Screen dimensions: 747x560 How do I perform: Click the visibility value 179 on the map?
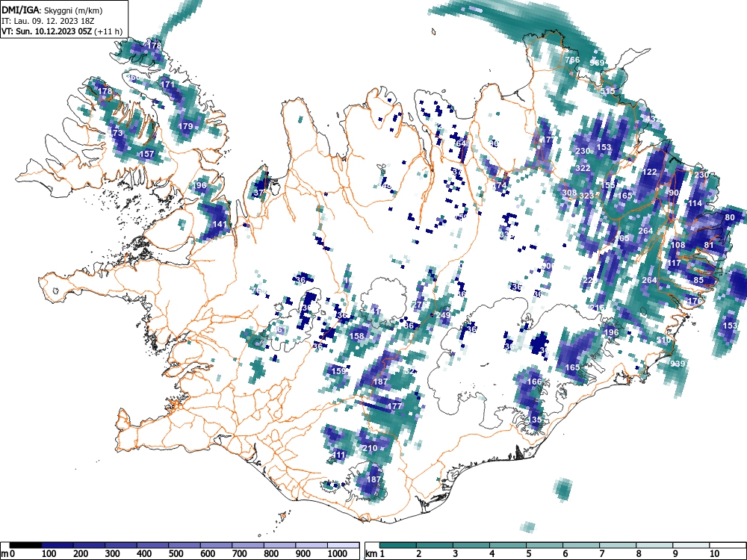click(185, 126)
